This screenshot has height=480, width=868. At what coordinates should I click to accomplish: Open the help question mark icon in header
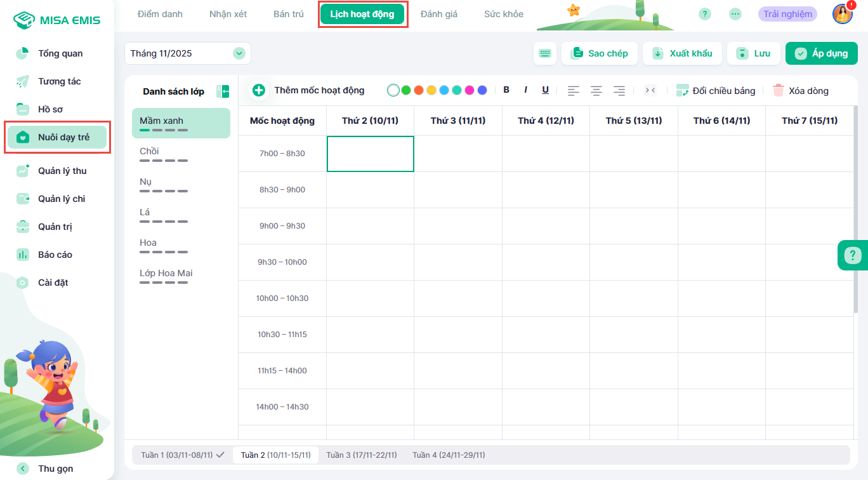tap(705, 14)
